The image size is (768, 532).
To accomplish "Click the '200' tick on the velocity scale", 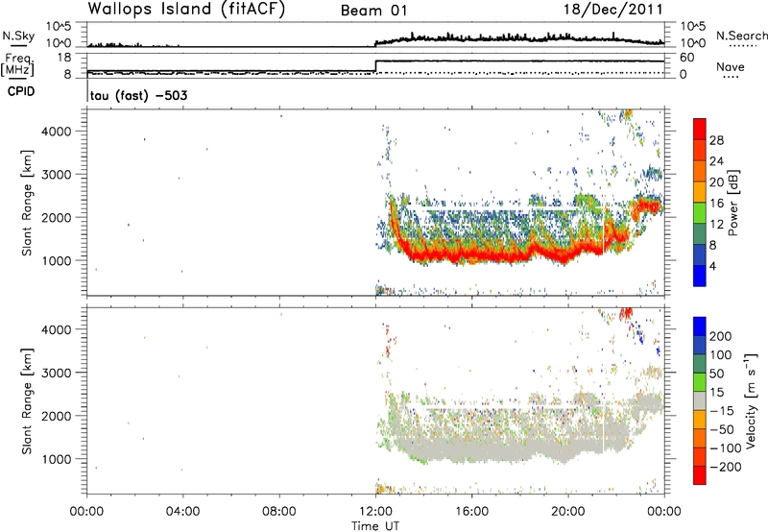I will [x=721, y=336].
